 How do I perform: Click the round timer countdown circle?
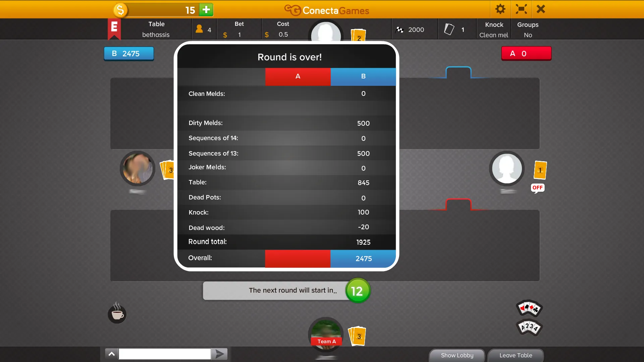click(x=357, y=290)
